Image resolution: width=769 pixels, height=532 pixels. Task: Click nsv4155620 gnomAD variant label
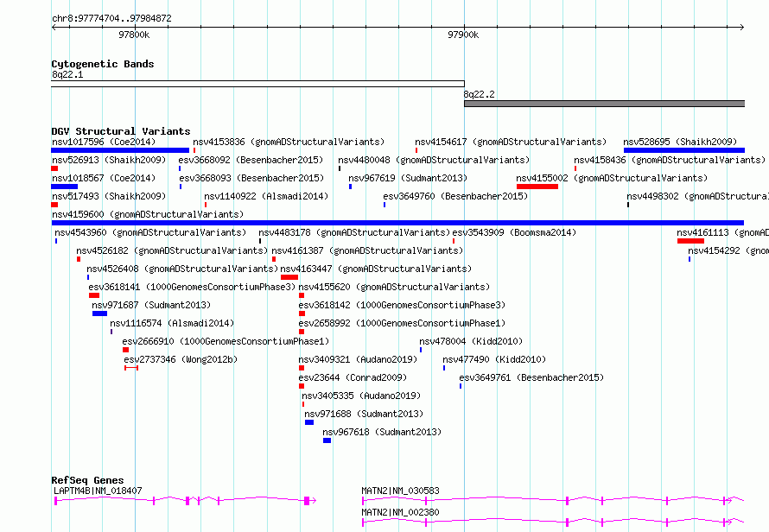(394, 287)
